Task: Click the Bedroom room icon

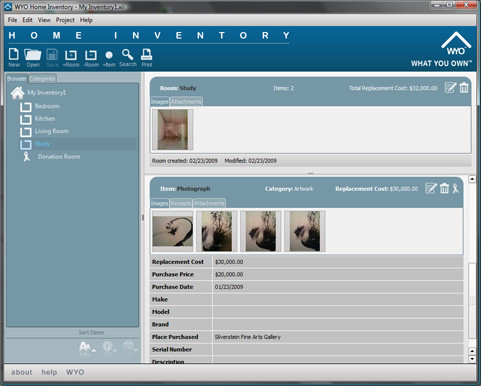Action: (26, 107)
